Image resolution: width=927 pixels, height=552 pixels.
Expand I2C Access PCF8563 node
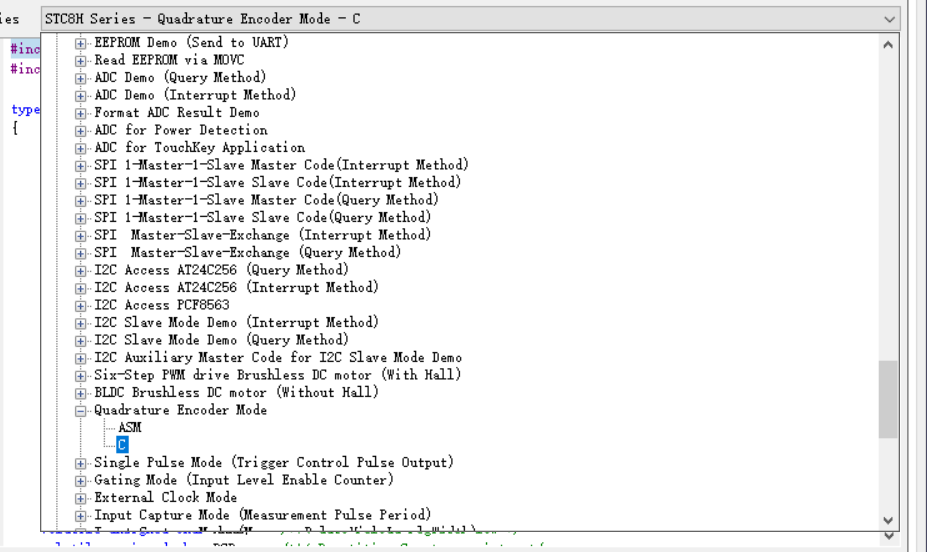tap(80, 306)
